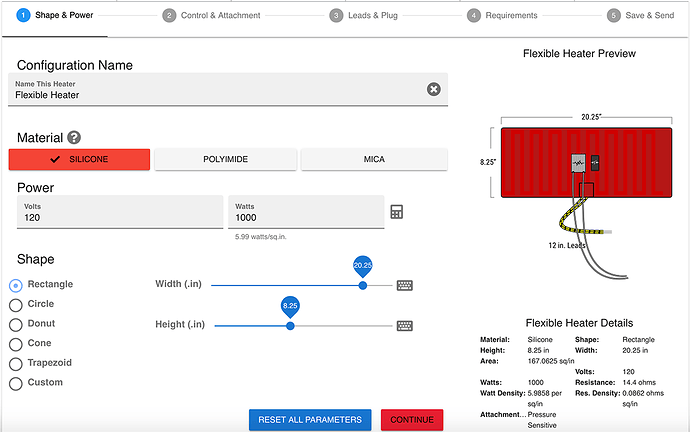The height and width of the screenshot is (432, 690).
Task: Click the keyboard icon beside Width slider
Action: pyautogui.click(x=405, y=285)
